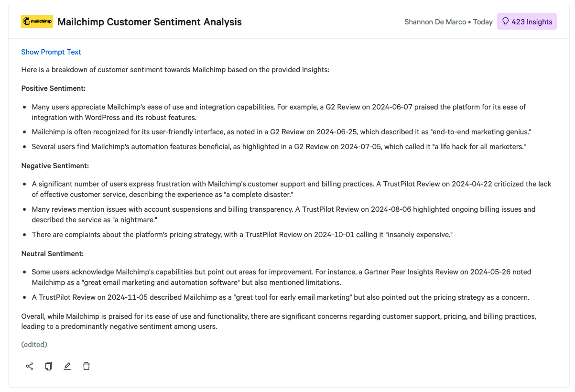Click the Mailchimp logo in the header
Screen dimensions: 575x392
pos(37,22)
